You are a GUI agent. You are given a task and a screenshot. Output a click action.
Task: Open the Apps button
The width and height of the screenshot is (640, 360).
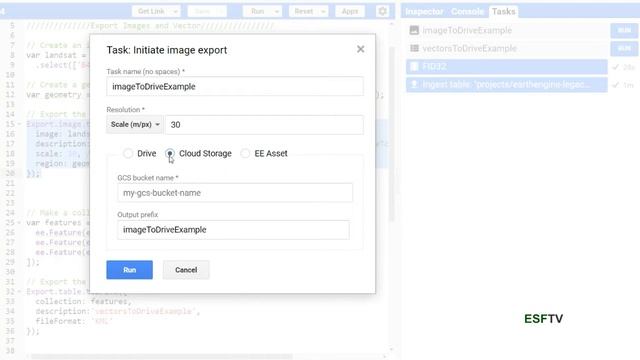[350, 11]
